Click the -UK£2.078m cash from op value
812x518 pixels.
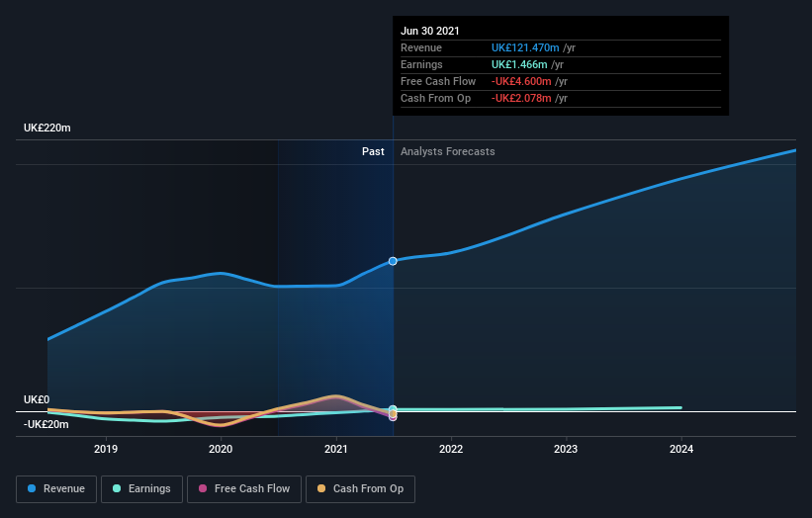pyautogui.click(x=521, y=98)
